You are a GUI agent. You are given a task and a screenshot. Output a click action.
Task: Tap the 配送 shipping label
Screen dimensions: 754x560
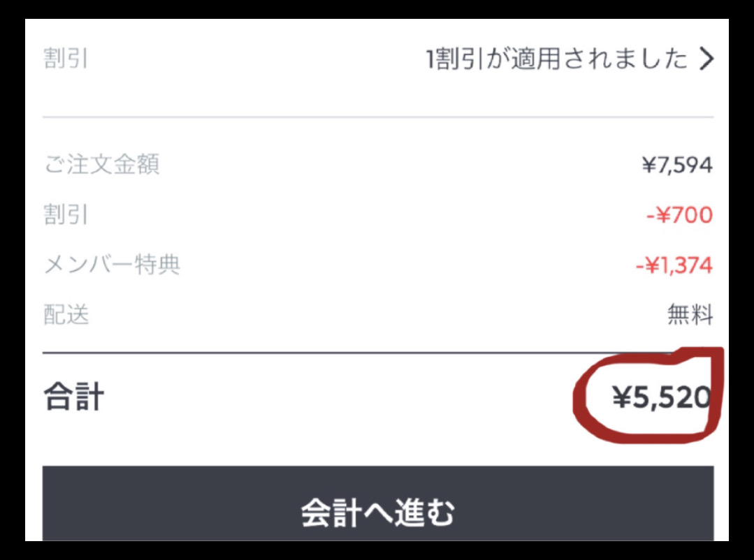tap(66, 315)
